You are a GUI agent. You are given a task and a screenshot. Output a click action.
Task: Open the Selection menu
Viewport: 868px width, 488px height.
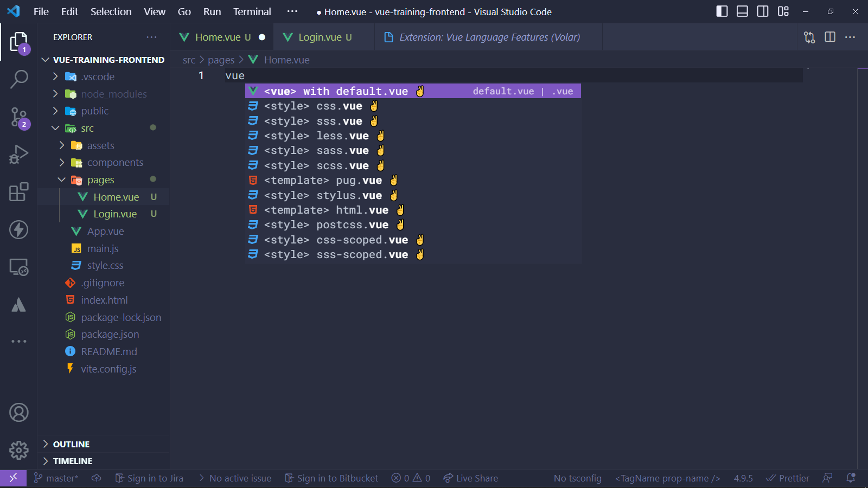pyautogui.click(x=111, y=11)
